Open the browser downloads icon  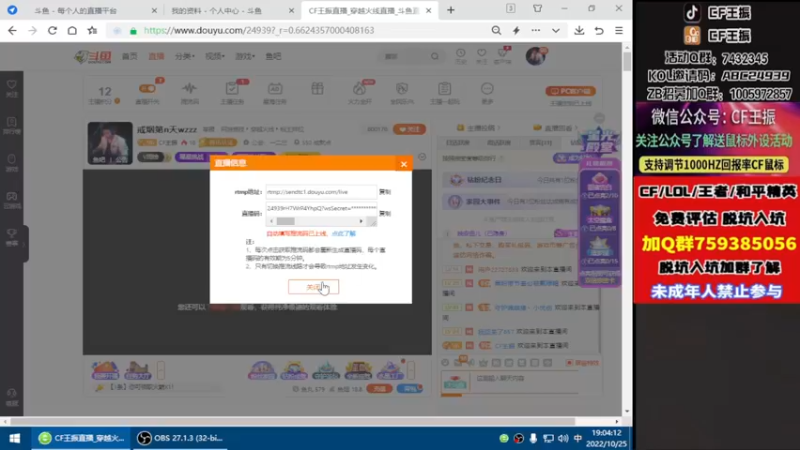(579, 31)
